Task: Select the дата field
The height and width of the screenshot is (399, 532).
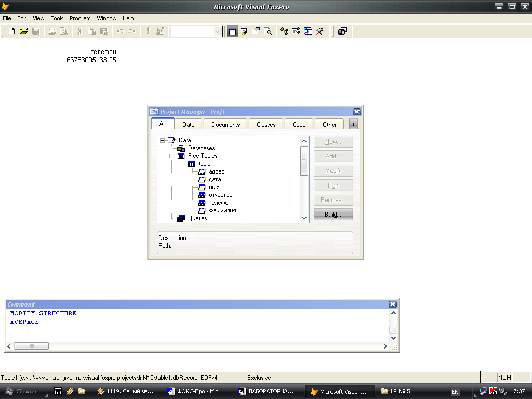Action: [x=215, y=179]
